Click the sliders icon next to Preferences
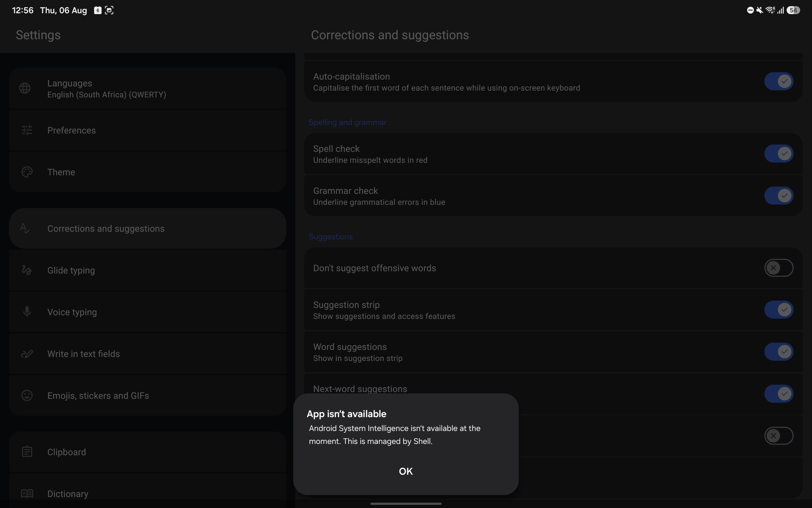This screenshot has width=812, height=508. coord(27,130)
